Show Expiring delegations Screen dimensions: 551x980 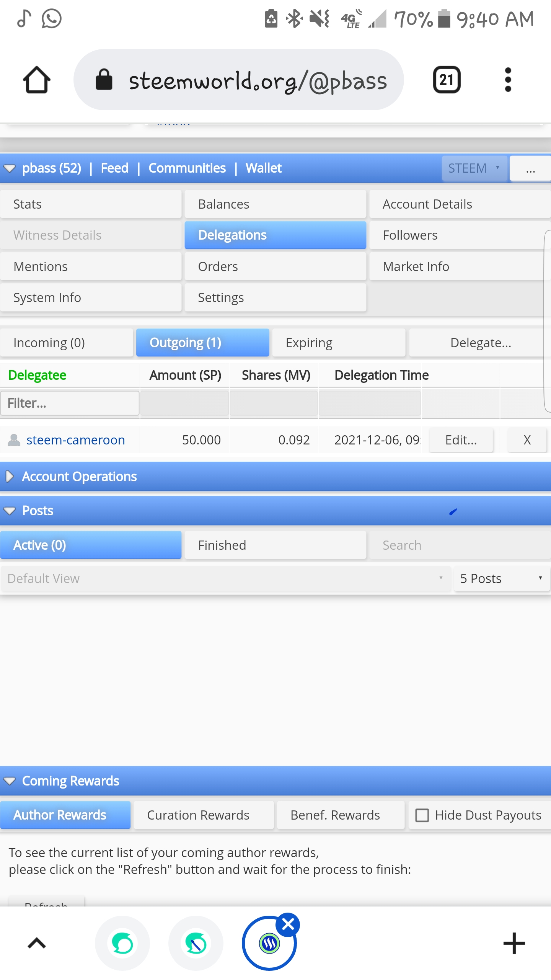[x=339, y=343]
